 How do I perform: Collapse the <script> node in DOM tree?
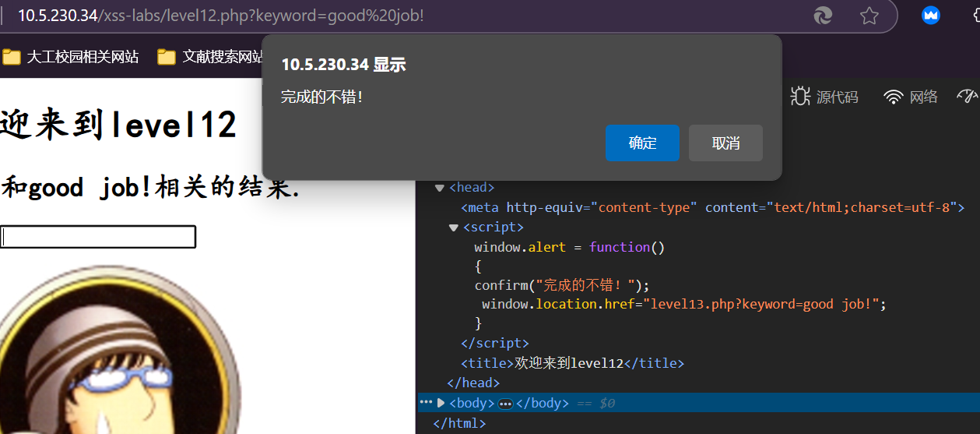click(x=454, y=228)
